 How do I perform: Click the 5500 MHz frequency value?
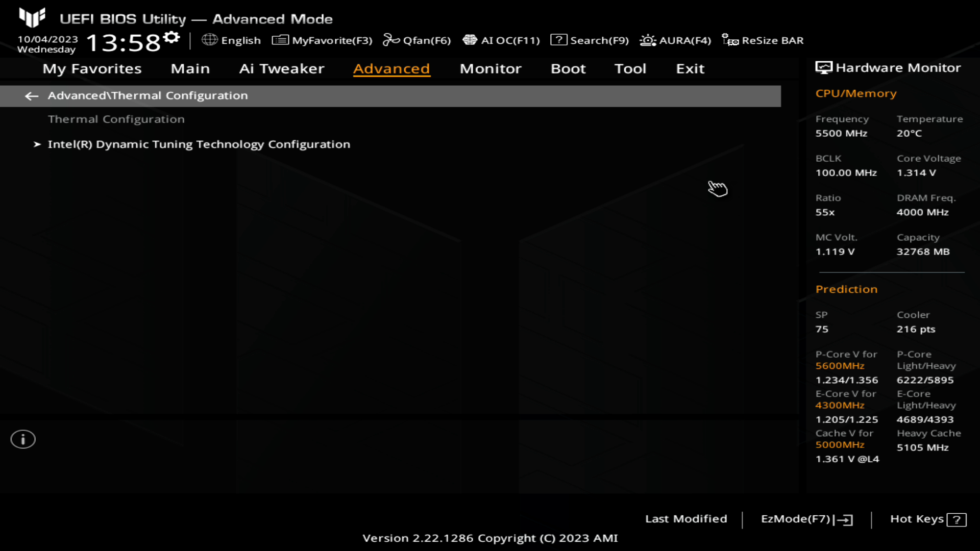coord(841,133)
